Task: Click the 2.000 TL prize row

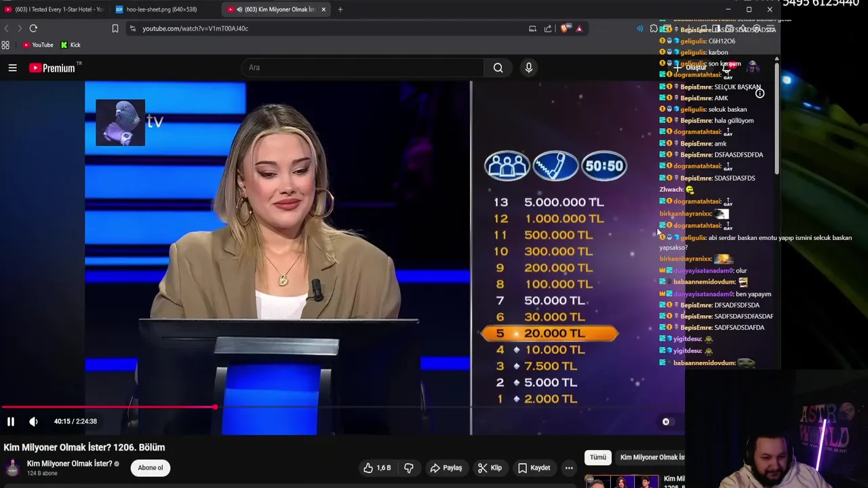Action: coord(537,399)
